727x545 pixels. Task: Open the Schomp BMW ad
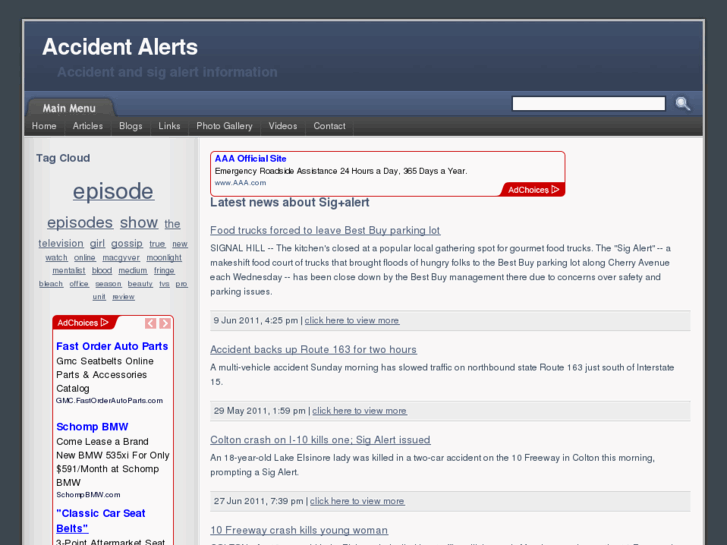click(x=92, y=427)
